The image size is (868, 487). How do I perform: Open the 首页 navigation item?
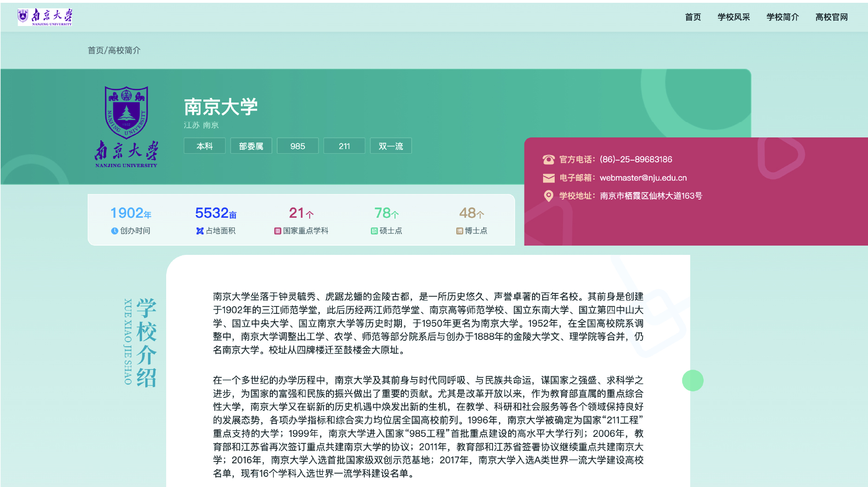[693, 17]
